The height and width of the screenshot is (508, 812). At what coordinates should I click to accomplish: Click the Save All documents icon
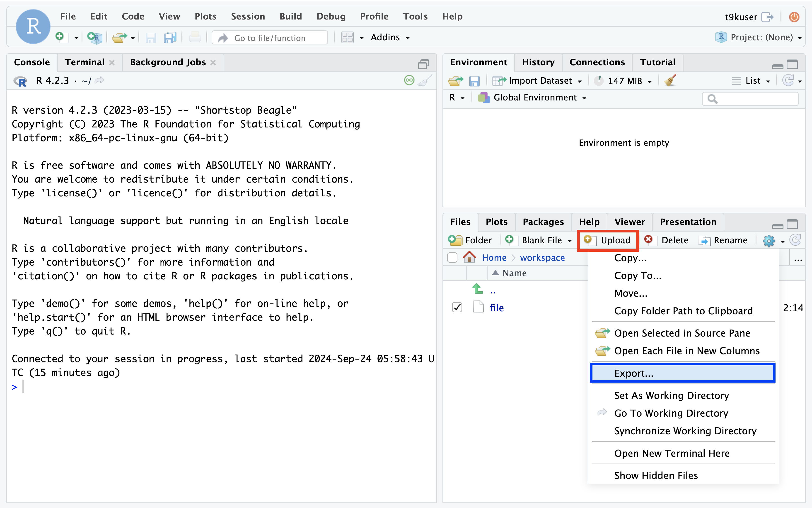pos(170,38)
